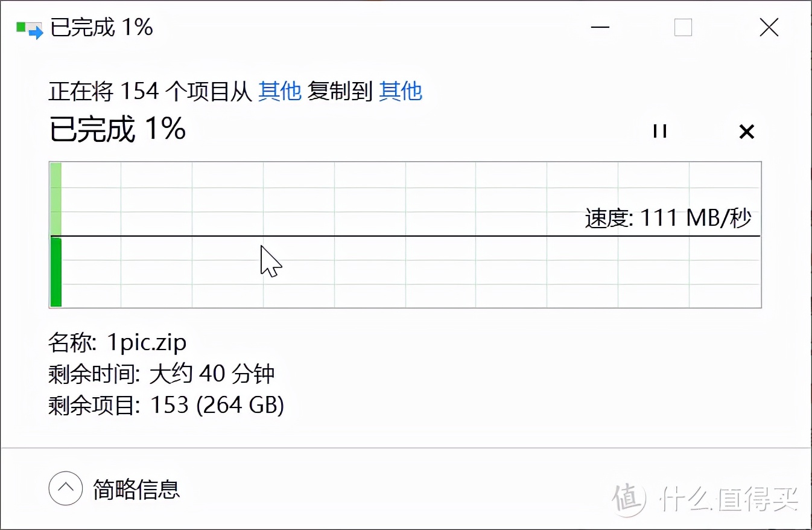The image size is (812, 530).
Task: Click the dark green progress bar segment
Action: point(56,272)
